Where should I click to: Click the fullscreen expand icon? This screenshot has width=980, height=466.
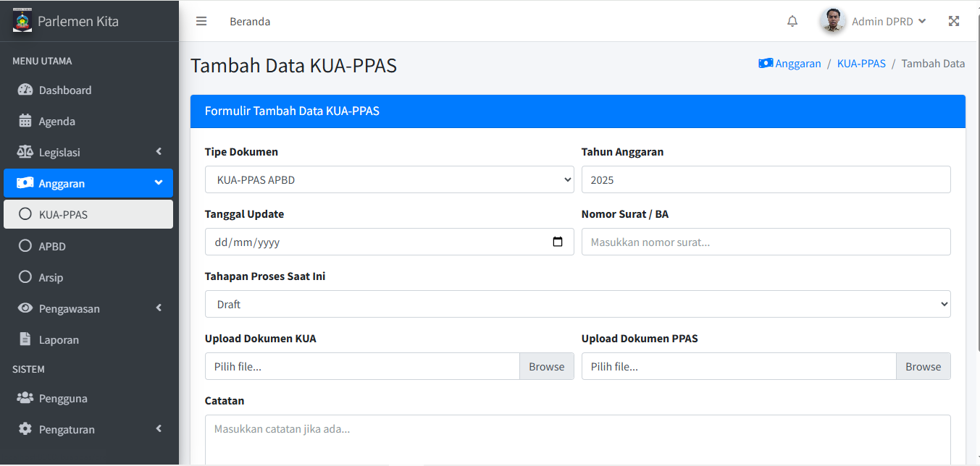(954, 21)
